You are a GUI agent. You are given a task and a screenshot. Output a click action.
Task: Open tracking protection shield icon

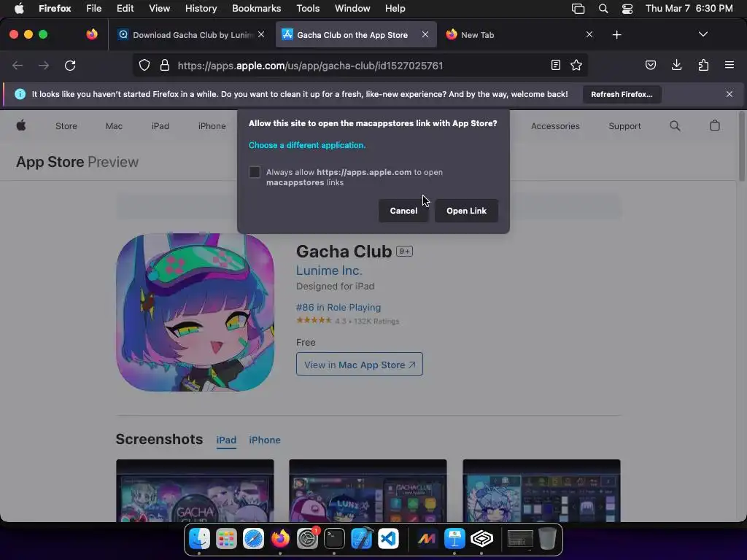(144, 65)
